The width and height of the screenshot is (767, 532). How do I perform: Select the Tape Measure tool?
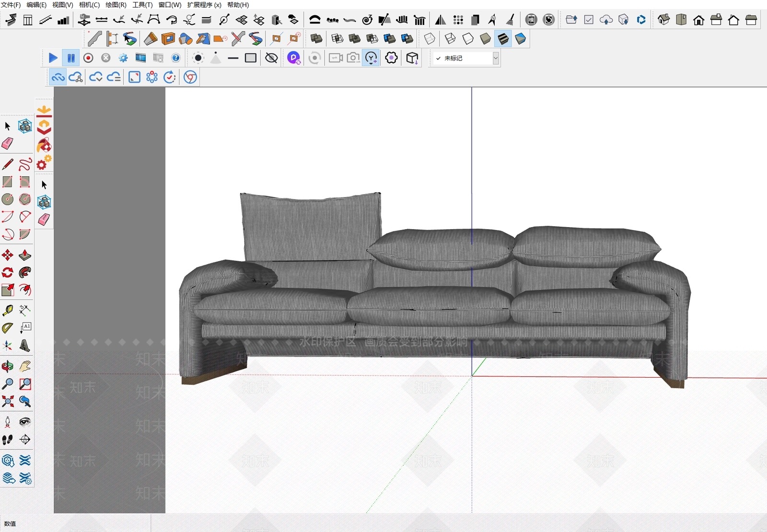coord(8,311)
